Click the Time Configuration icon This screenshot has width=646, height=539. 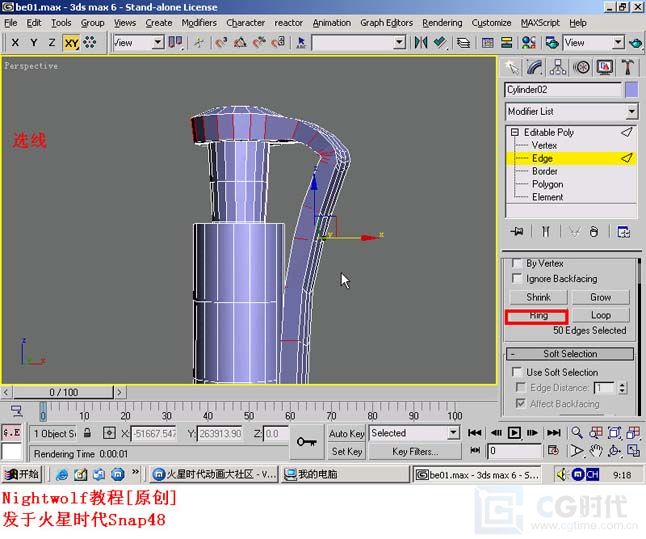coord(553,451)
